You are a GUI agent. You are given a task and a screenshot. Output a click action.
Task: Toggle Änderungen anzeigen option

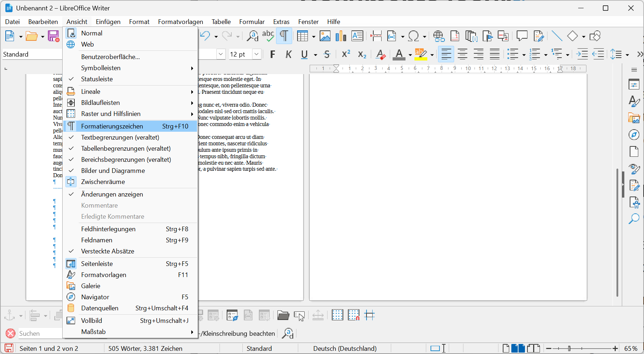click(130, 194)
